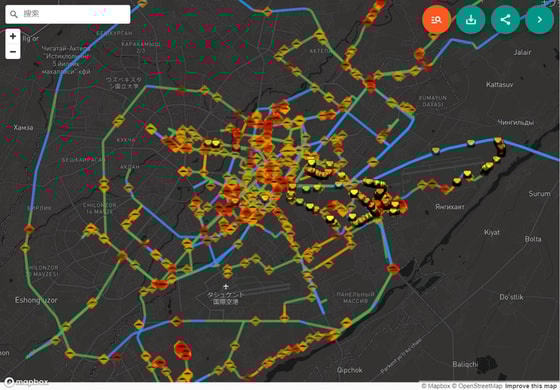Click the Surum place label
The height and width of the screenshot is (390, 560).
click(539, 194)
